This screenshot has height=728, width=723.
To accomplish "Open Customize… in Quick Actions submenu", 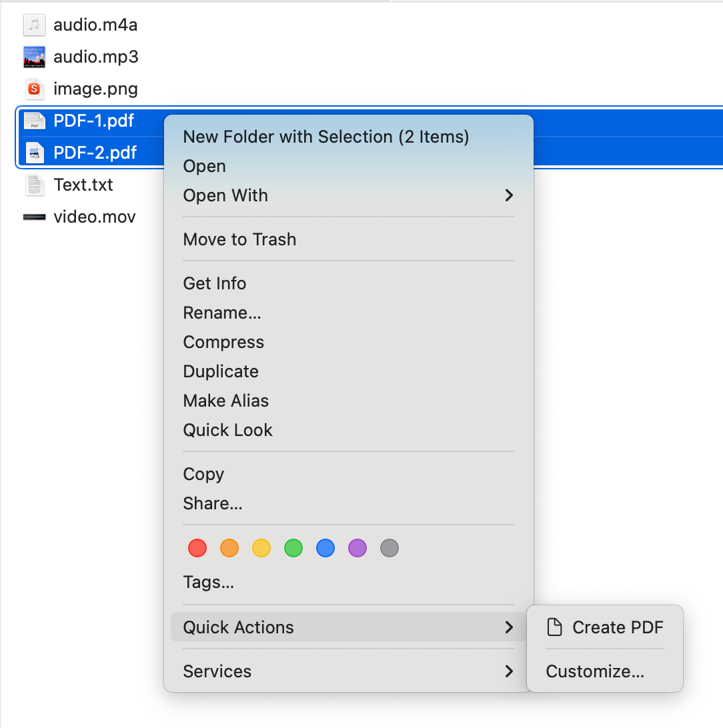I will [595, 671].
